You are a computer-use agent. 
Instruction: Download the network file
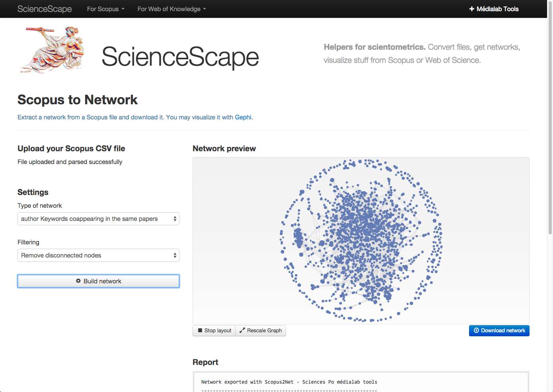pyautogui.click(x=499, y=331)
